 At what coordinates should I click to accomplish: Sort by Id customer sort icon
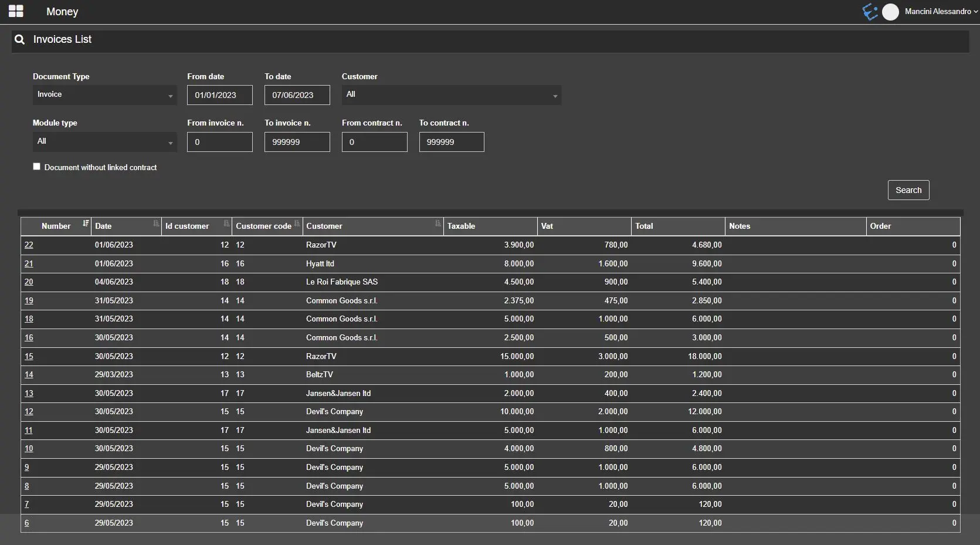[x=226, y=224]
